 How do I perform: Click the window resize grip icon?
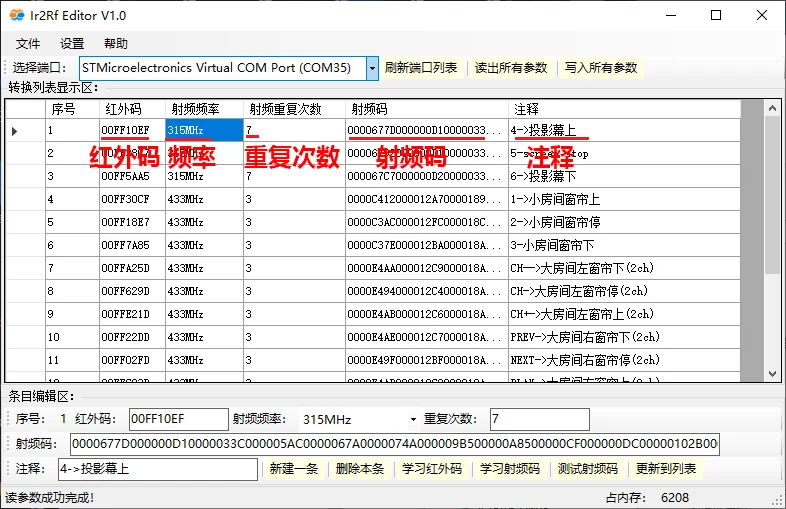click(x=777, y=500)
